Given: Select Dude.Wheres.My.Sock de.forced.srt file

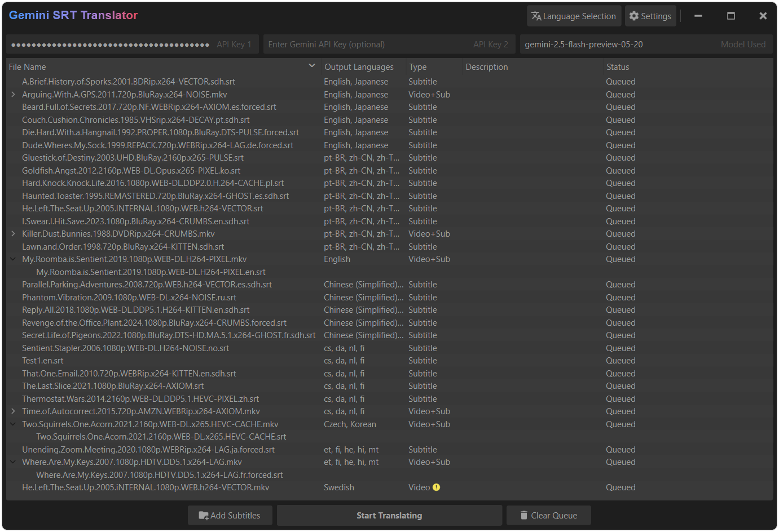Looking at the screenshot, I should (157, 145).
